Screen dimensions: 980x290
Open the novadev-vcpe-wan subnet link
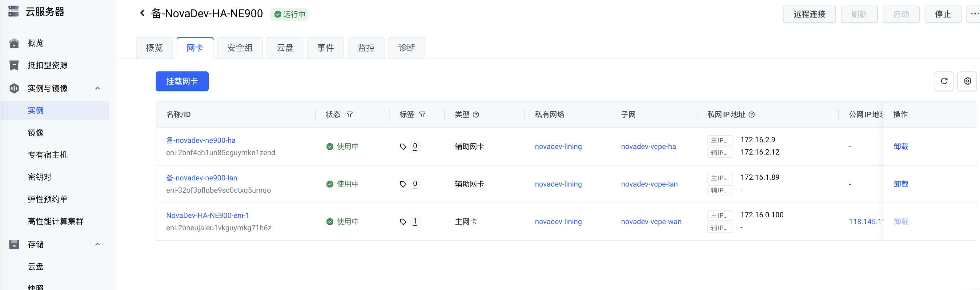coord(651,222)
